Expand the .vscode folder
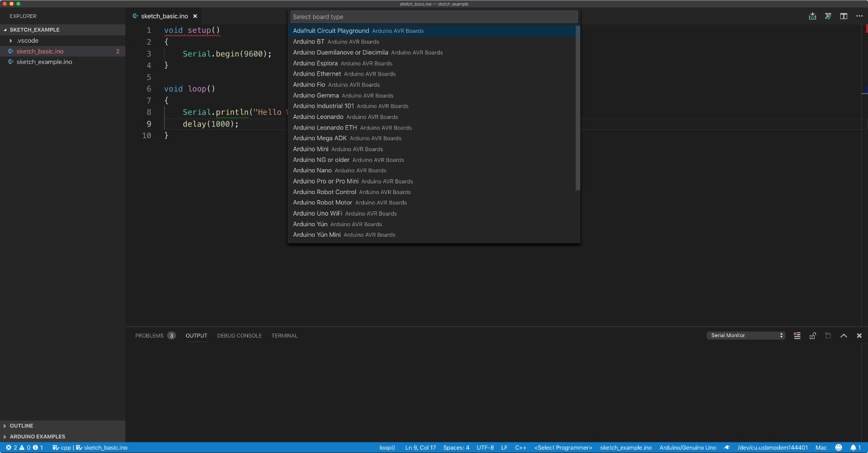This screenshot has height=453, width=868. click(x=63, y=40)
